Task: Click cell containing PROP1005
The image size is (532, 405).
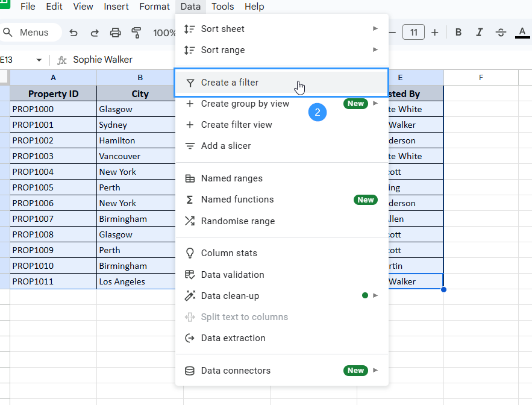Action: [53, 187]
